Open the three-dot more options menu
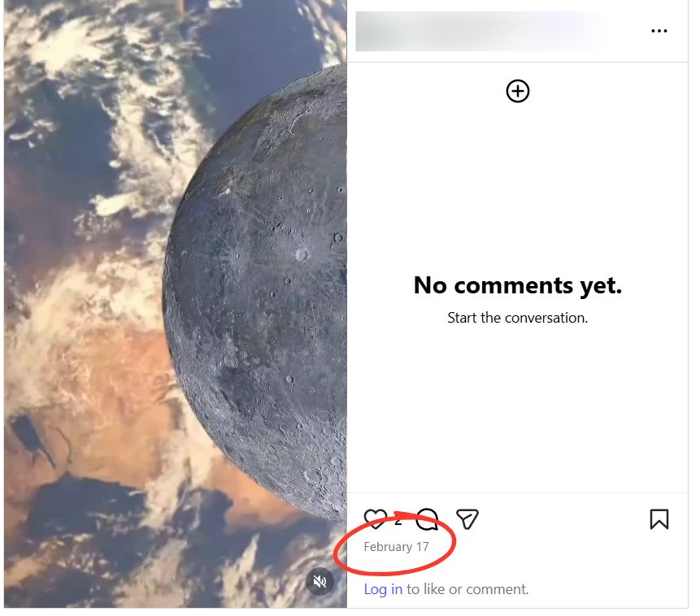Image resolution: width=700 pixels, height=616 pixels. (659, 31)
